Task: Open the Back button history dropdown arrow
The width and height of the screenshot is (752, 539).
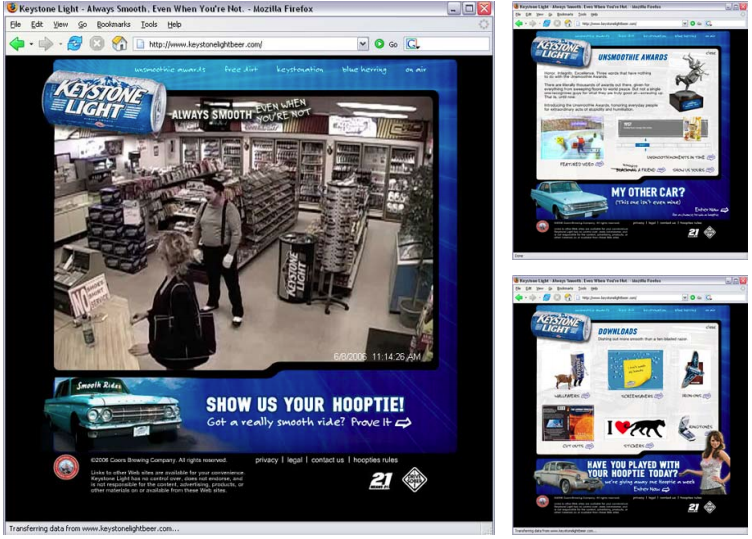Action: click(x=31, y=44)
